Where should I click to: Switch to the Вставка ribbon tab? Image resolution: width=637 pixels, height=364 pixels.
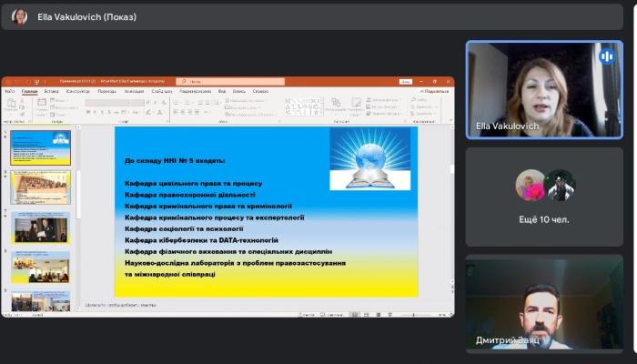pyautogui.click(x=52, y=91)
